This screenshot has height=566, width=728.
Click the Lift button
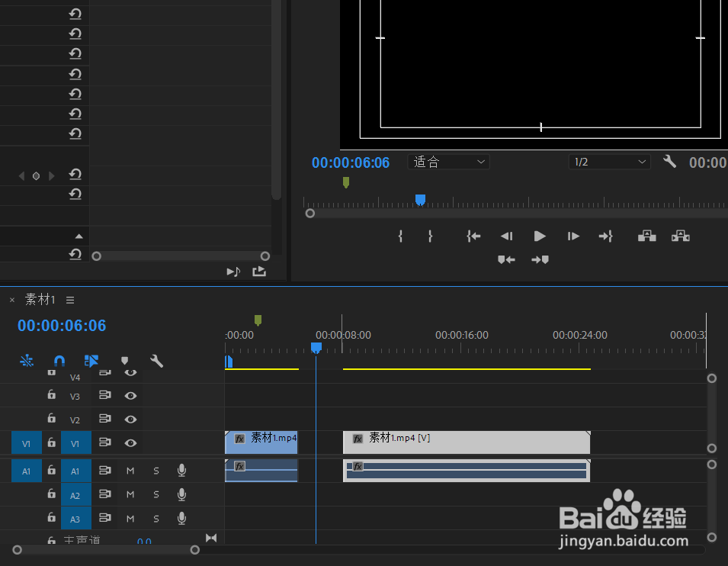pyautogui.click(x=646, y=236)
